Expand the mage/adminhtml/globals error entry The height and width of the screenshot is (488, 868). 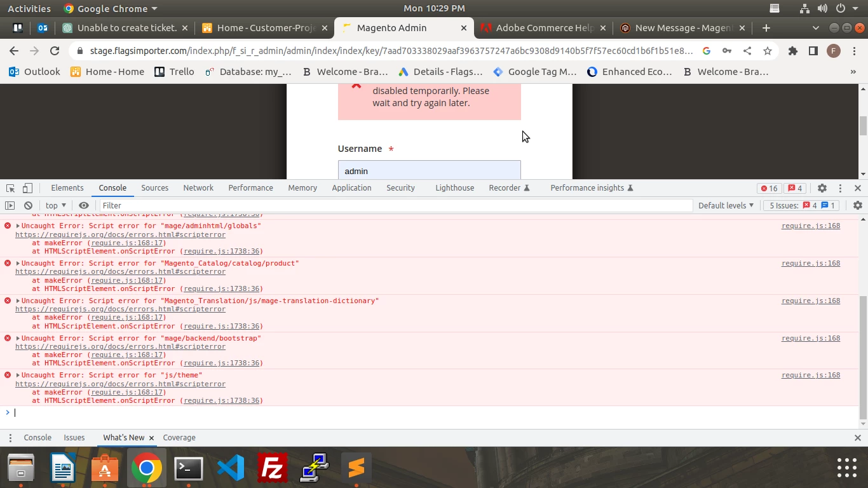18,226
